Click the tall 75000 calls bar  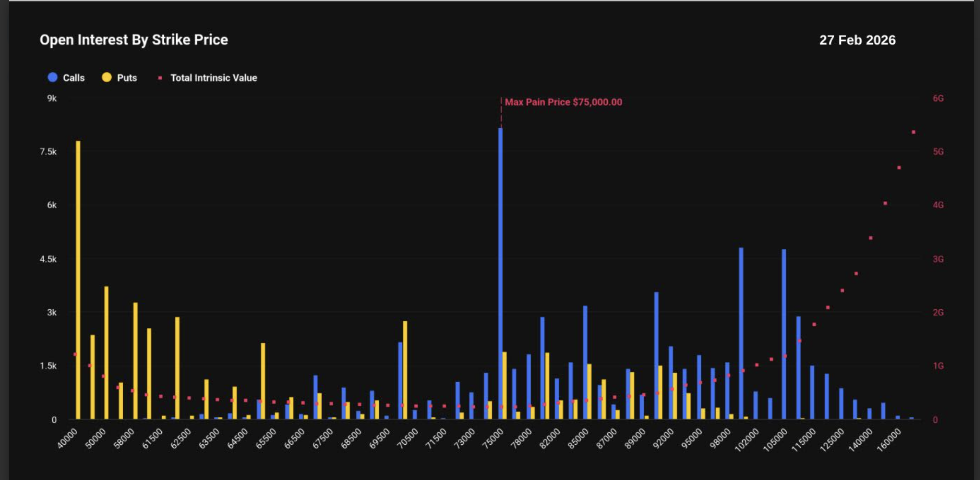[x=500, y=272]
